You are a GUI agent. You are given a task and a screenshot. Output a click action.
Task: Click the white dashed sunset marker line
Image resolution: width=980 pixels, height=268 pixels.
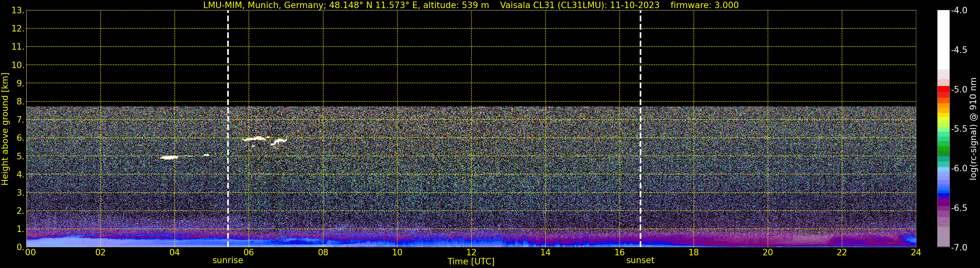coord(640,129)
